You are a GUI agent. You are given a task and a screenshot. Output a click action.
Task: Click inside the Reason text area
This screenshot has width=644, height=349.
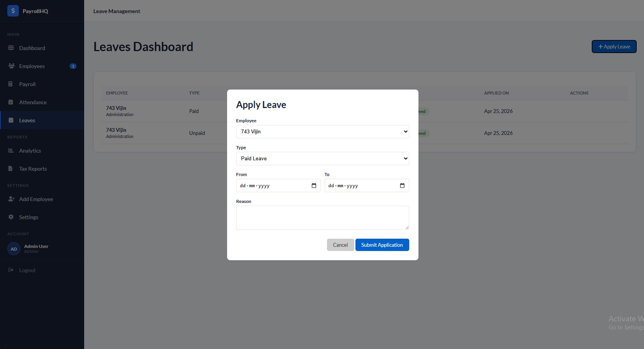pyautogui.click(x=322, y=218)
